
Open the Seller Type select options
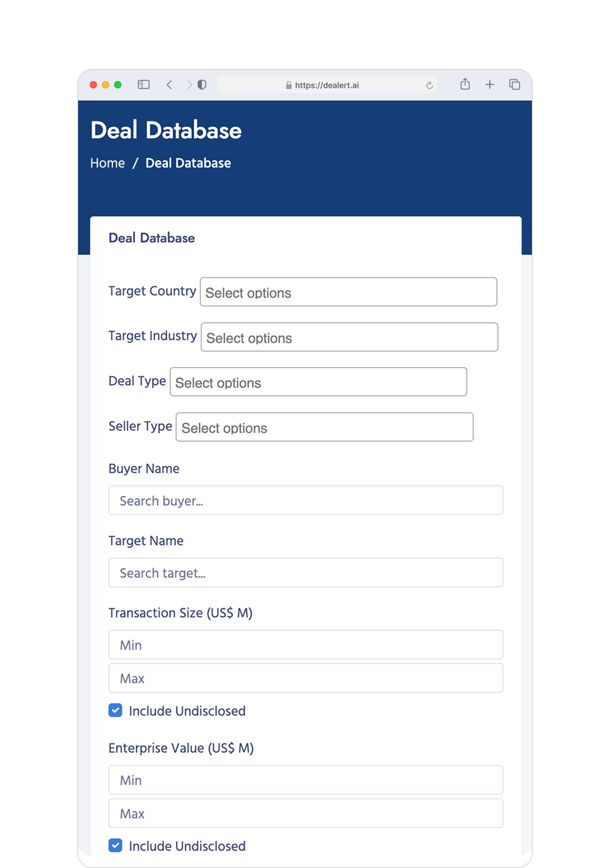click(x=325, y=427)
